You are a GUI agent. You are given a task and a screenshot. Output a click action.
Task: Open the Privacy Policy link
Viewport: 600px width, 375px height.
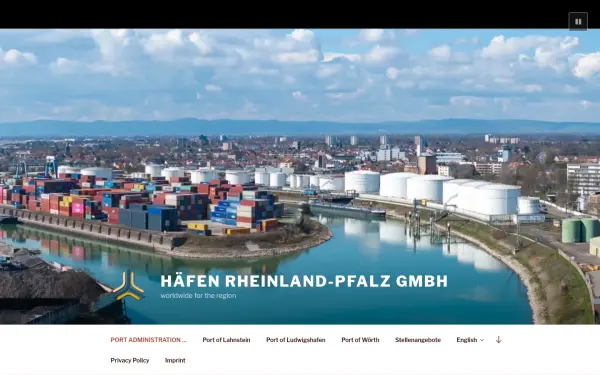pyautogui.click(x=130, y=360)
